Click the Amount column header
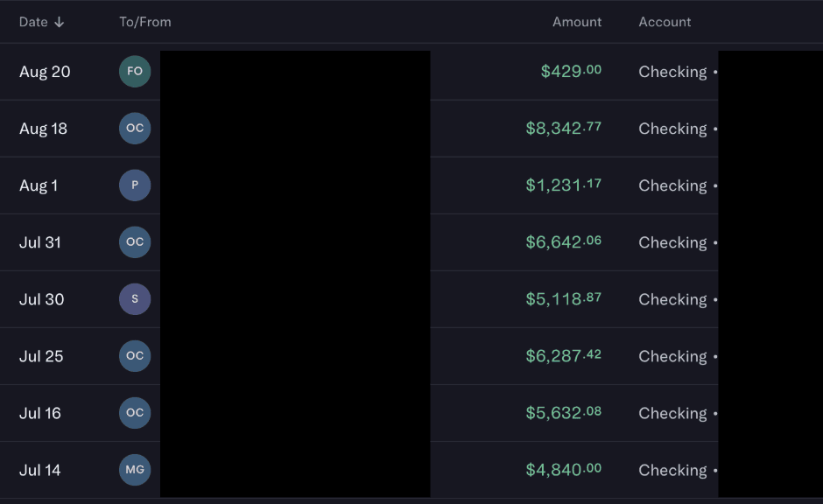823x504 pixels. (x=577, y=22)
